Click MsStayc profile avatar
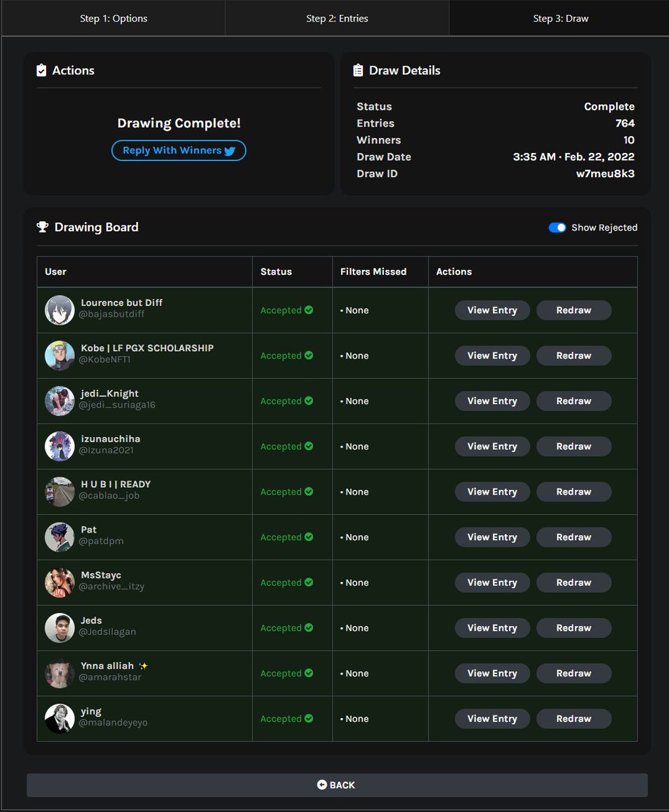669x812 pixels. tap(60, 582)
